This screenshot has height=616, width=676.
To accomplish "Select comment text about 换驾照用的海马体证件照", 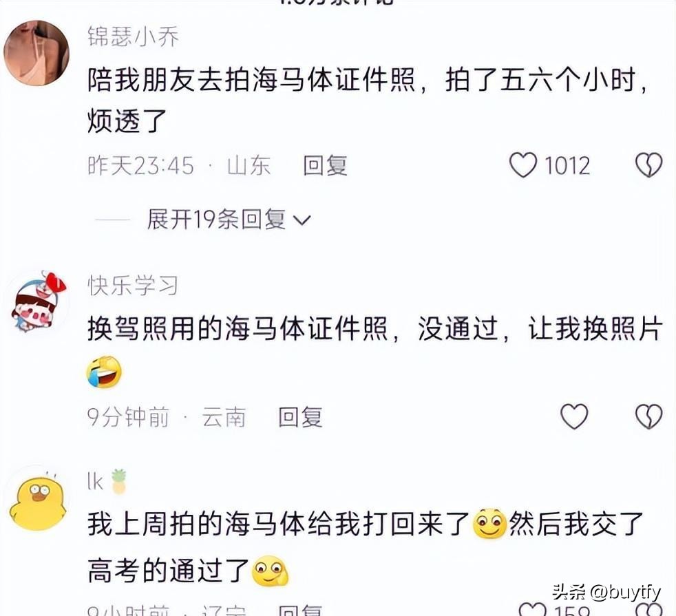I will 375,350.
